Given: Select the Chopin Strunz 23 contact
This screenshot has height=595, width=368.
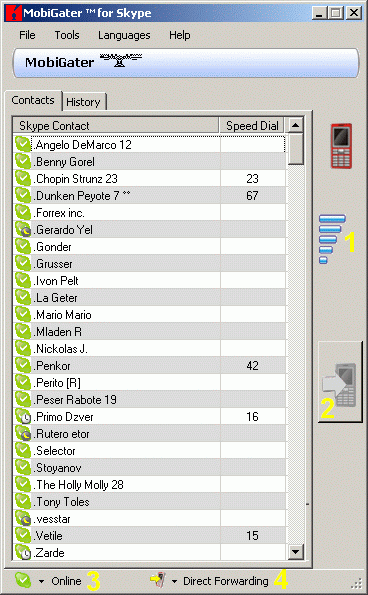Looking at the screenshot, I should click(76, 179).
